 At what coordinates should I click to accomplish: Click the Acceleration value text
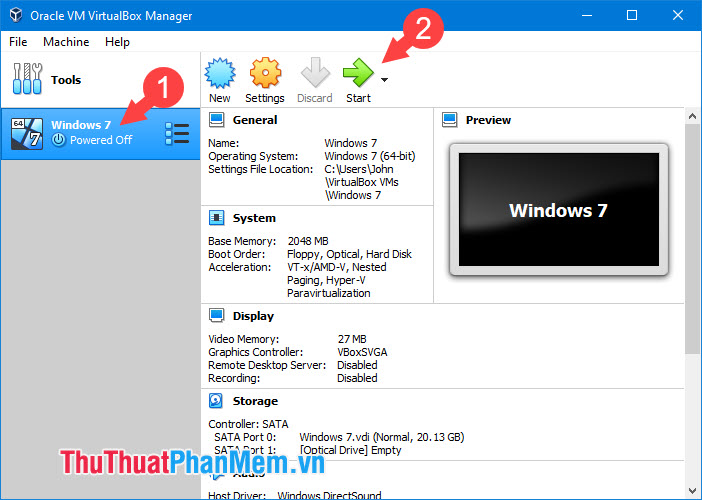pyautogui.click(x=337, y=280)
